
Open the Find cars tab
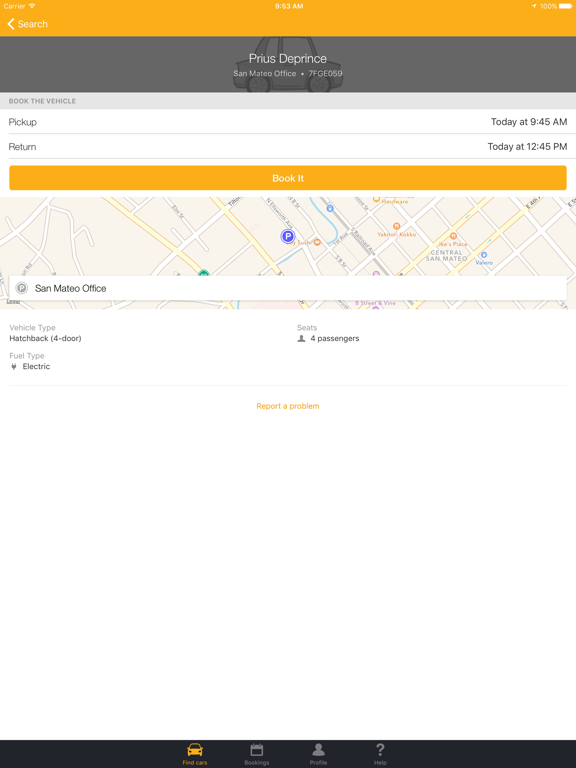pos(195,754)
